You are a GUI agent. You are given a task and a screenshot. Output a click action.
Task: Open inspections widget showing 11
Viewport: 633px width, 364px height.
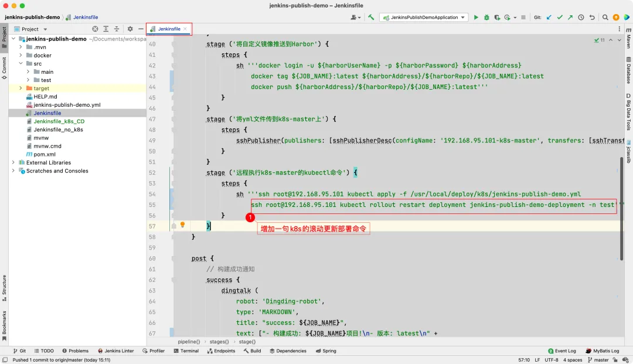600,40
